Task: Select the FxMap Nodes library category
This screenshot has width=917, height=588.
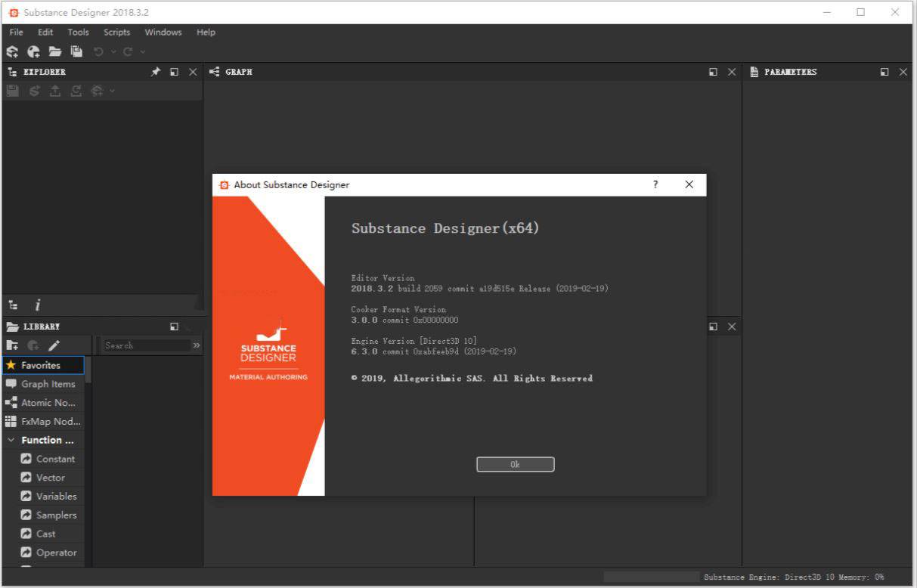Action: pos(43,422)
